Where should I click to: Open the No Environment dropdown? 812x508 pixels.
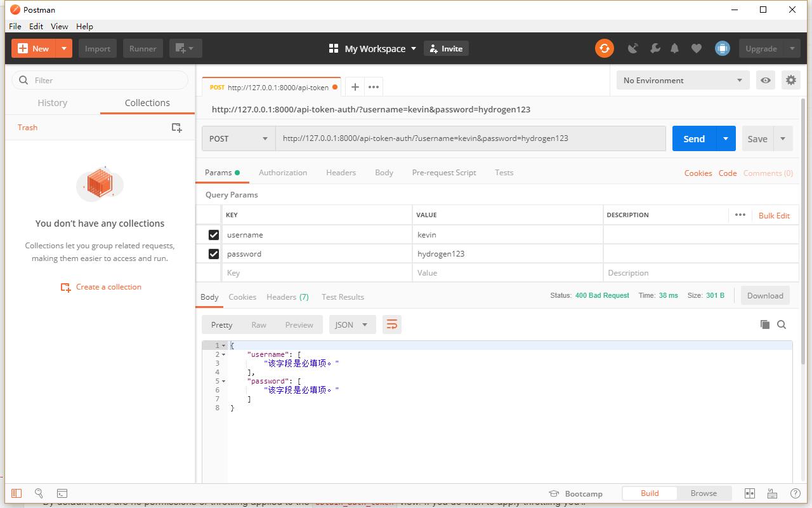(x=683, y=80)
